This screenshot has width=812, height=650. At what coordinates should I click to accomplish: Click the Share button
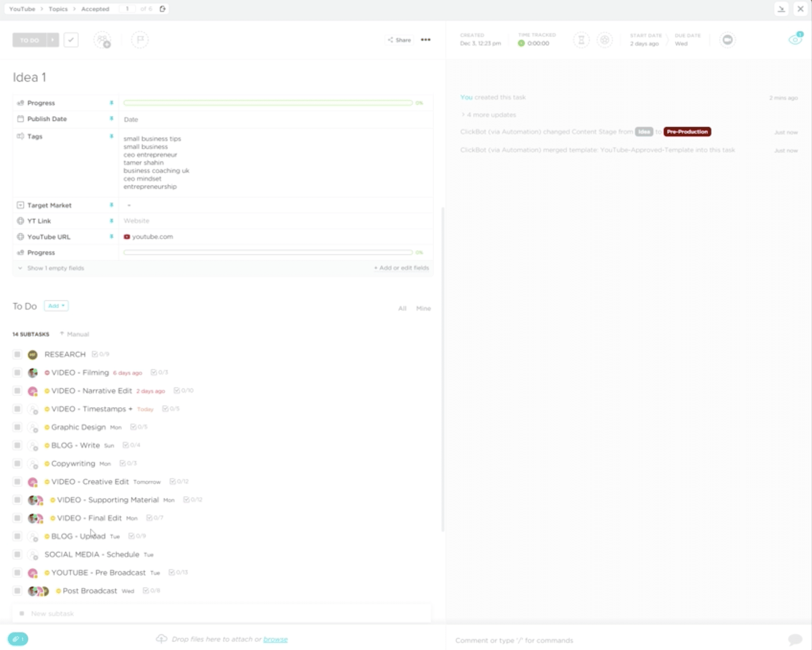click(399, 40)
